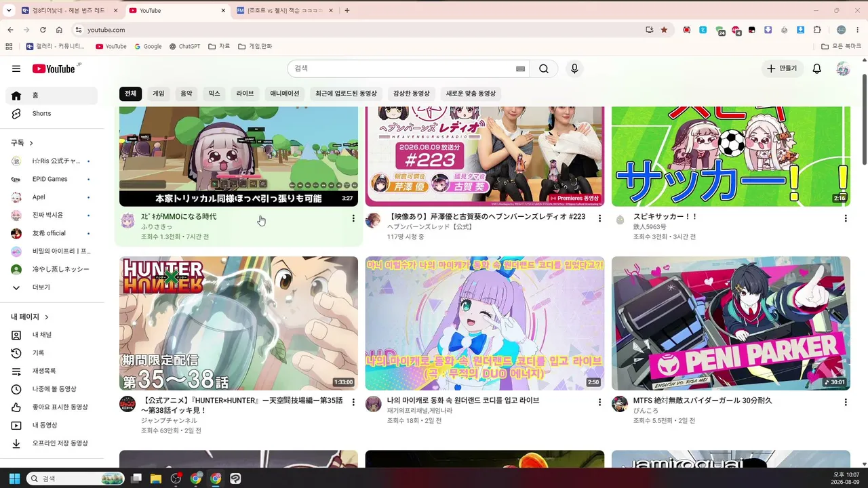Open a new browser tab
Screen dimensions: 868x488
pyautogui.click(x=347, y=10)
